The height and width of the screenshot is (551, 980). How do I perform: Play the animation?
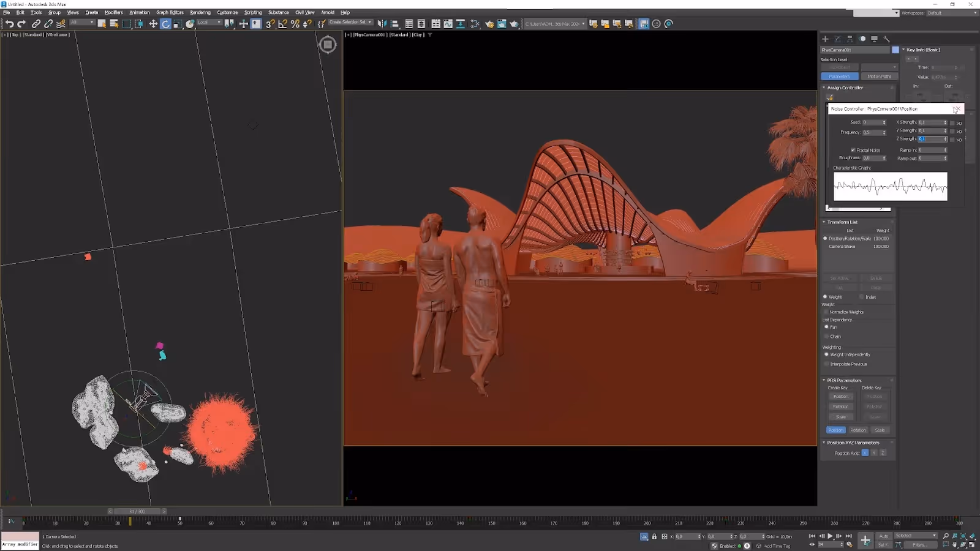pos(830,536)
